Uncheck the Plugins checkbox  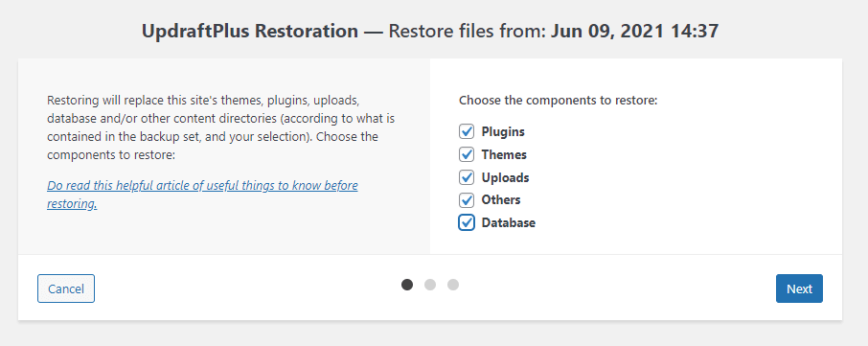click(467, 131)
